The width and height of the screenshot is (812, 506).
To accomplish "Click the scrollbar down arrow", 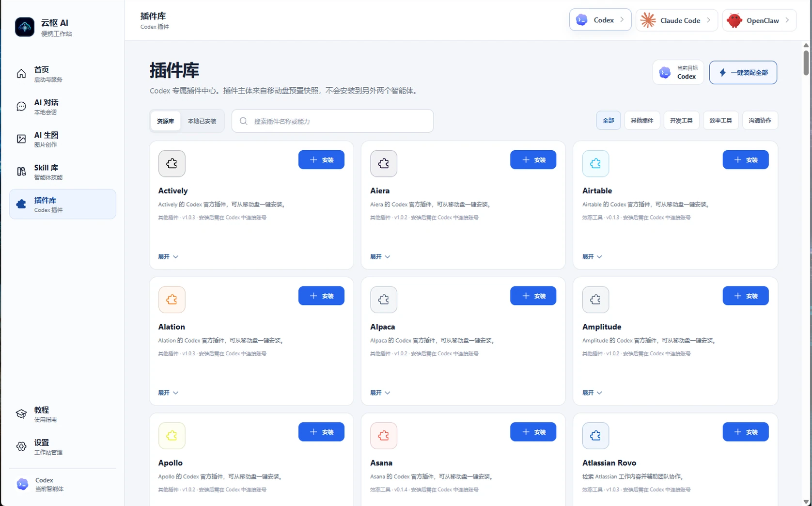I will pos(806,502).
